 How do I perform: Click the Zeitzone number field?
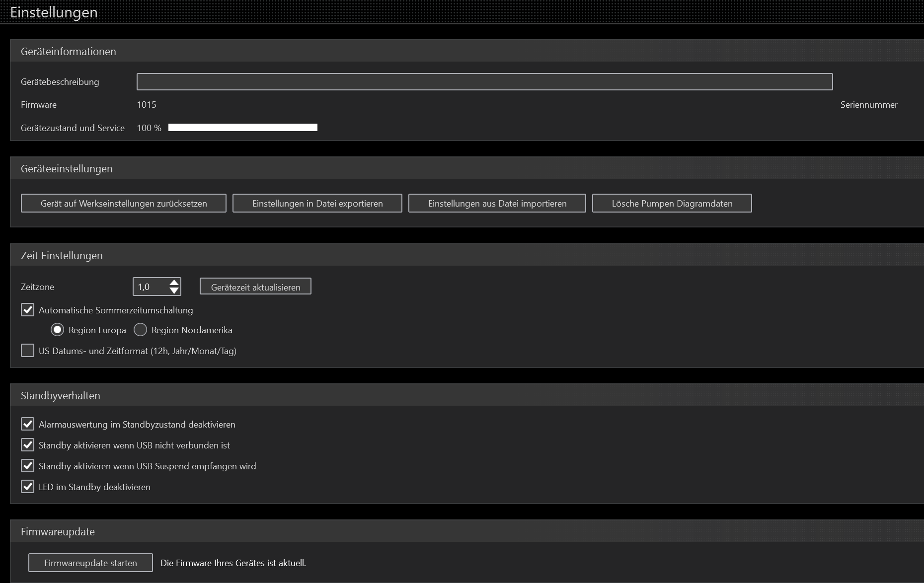[x=151, y=287]
